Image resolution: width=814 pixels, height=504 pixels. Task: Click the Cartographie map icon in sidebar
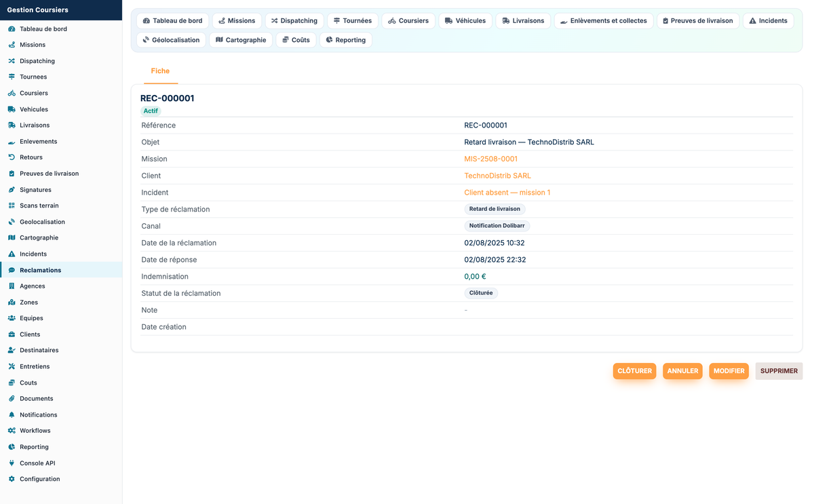12,238
